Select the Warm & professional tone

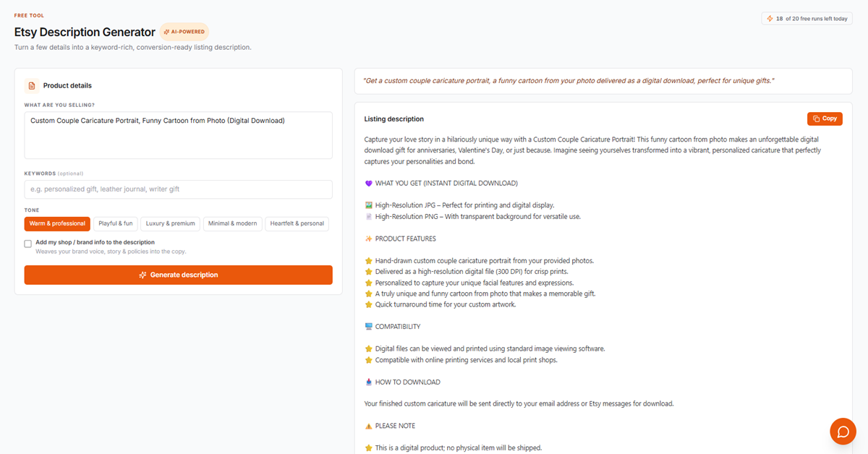[x=57, y=223]
